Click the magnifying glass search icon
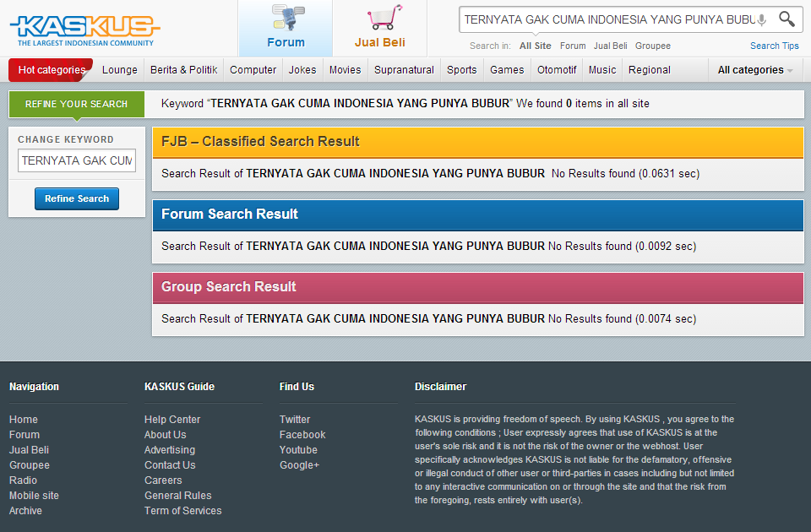Image resolution: width=811 pixels, height=532 pixels. point(787,19)
